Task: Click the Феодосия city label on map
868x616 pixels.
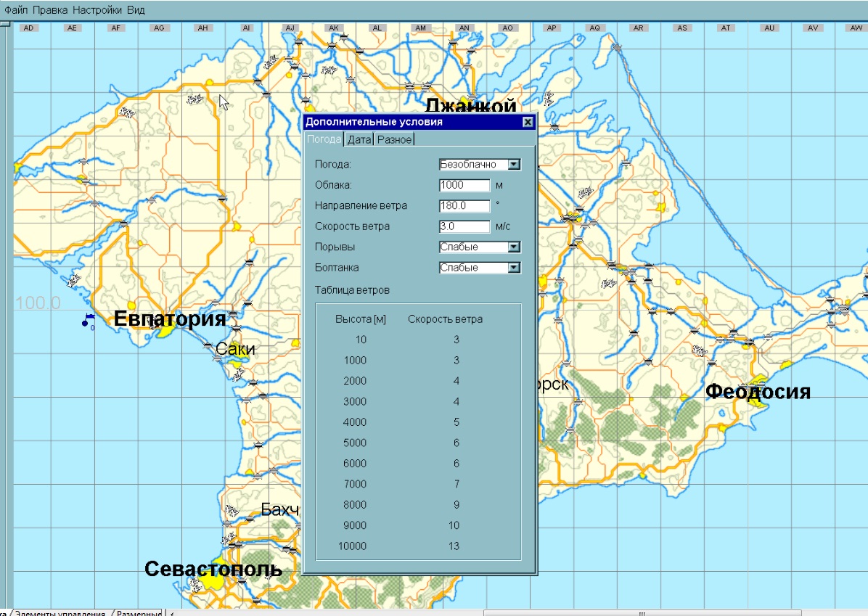Action: [758, 391]
